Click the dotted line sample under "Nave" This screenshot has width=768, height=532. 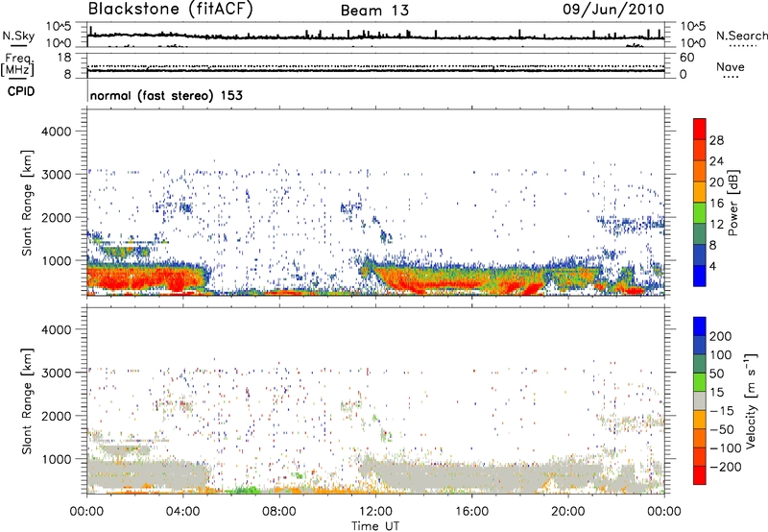click(x=732, y=78)
